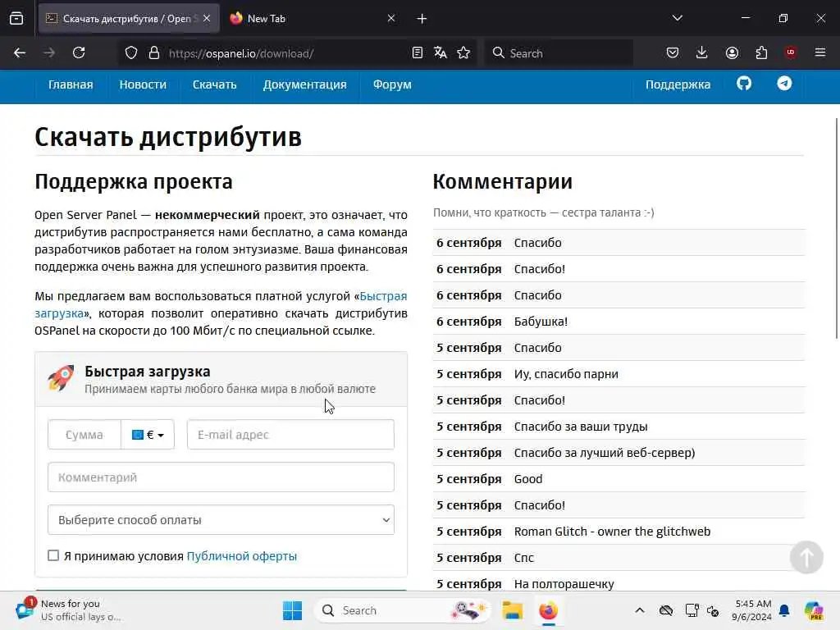
Task: Click the Firefox toolbar Search box
Action: [558, 53]
